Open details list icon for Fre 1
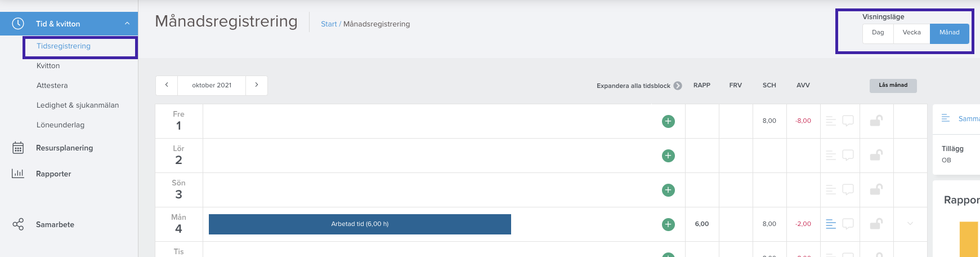The height and width of the screenshot is (257, 980). click(x=831, y=121)
